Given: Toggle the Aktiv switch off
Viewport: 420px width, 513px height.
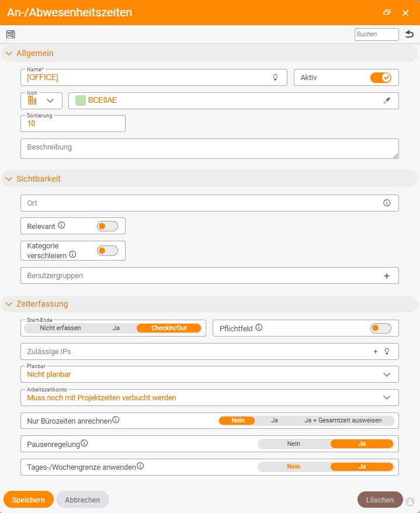Looking at the screenshot, I should (x=381, y=78).
